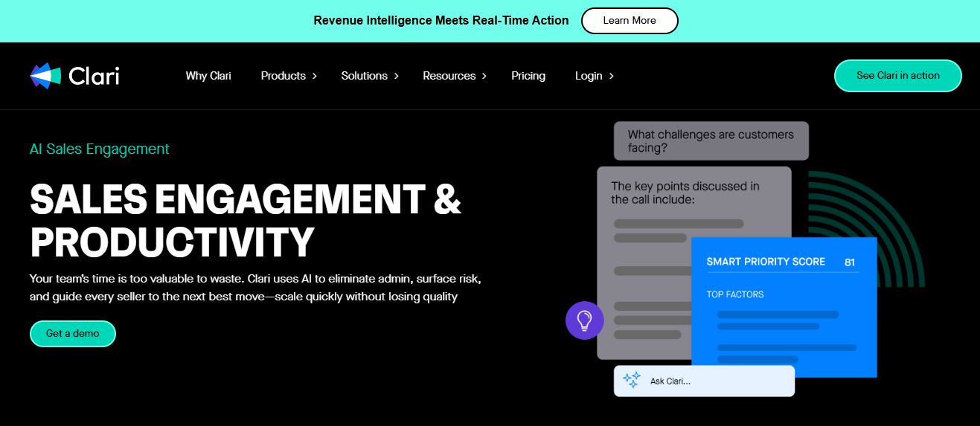
Task: Click the Clari wordmark text
Action: click(x=94, y=76)
